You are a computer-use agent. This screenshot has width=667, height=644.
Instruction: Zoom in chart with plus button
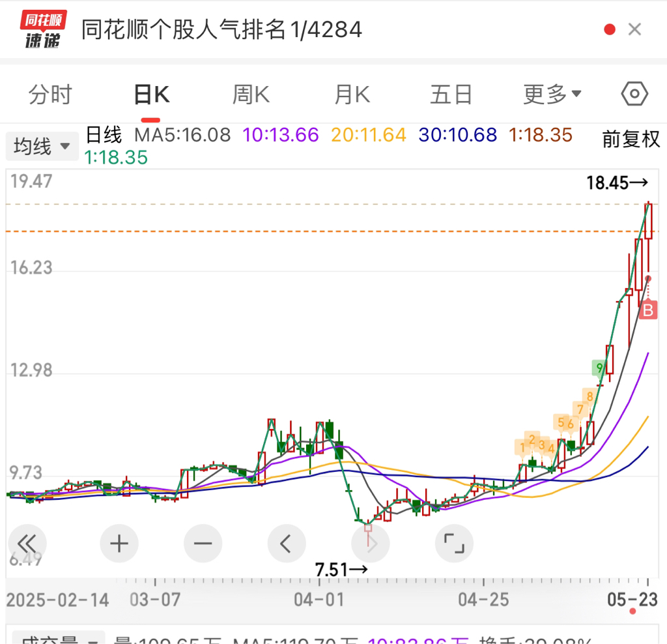tap(119, 544)
